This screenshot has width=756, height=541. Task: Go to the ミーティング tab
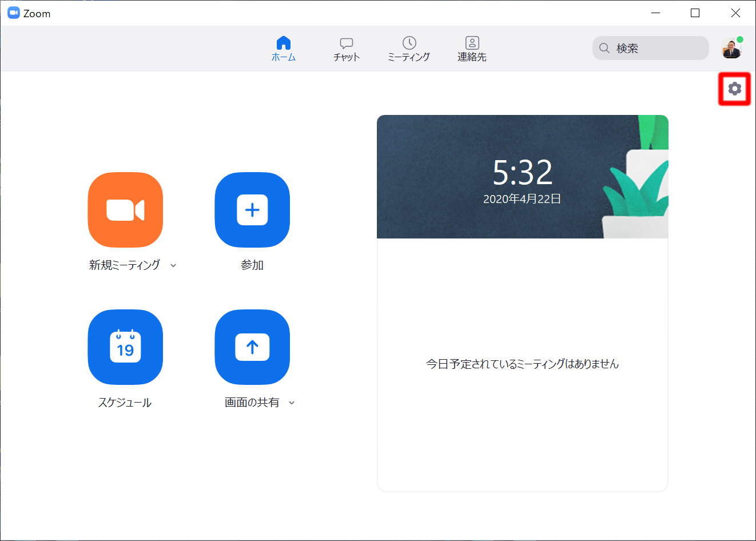click(409, 49)
